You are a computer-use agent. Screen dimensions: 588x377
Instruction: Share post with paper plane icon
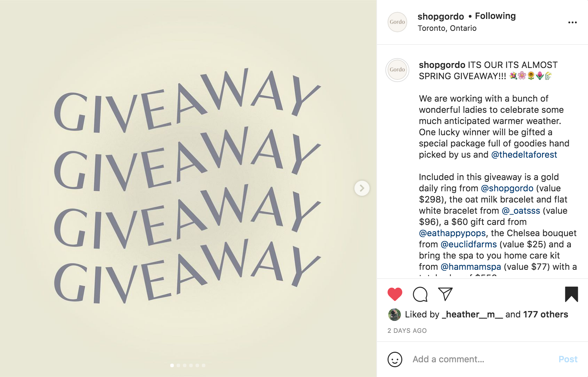click(445, 294)
